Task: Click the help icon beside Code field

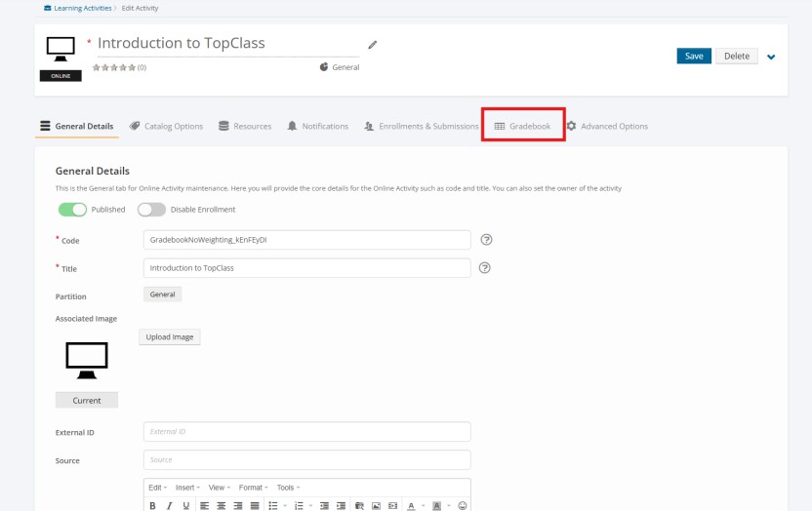Action: click(486, 240)
